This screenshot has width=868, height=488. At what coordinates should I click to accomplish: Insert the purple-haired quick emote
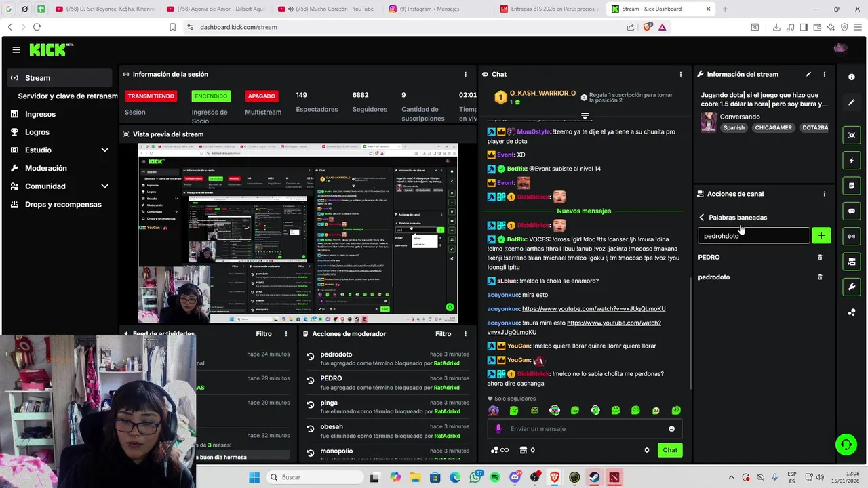pos(494,410)
